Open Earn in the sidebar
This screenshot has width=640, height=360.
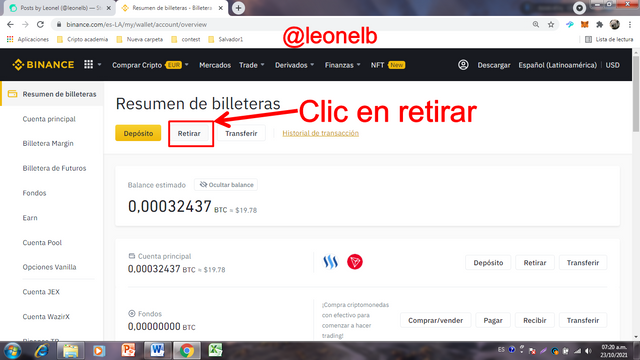(30, 218)
